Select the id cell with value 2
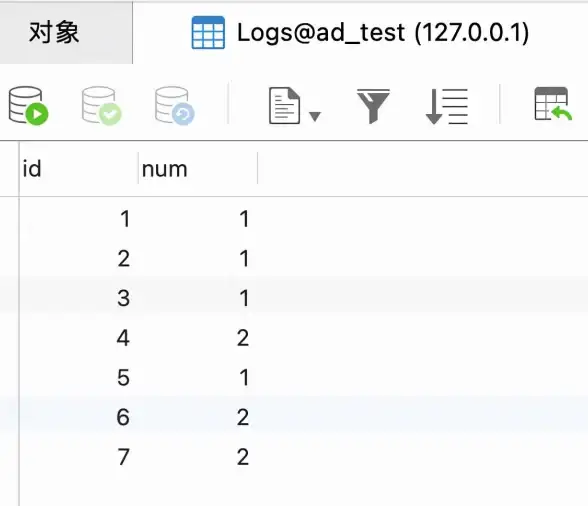 pos(79,258)
